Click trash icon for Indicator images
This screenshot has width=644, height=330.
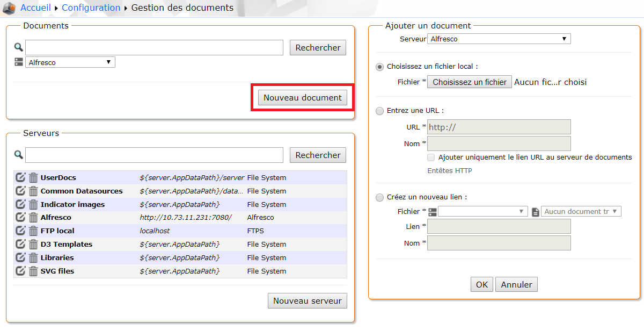click(x=33, y=204)
